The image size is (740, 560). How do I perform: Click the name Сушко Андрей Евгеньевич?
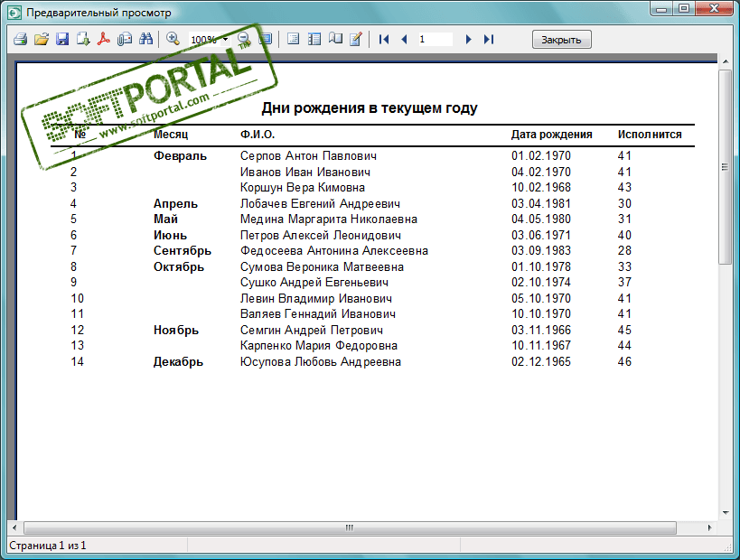pos(314,282)
